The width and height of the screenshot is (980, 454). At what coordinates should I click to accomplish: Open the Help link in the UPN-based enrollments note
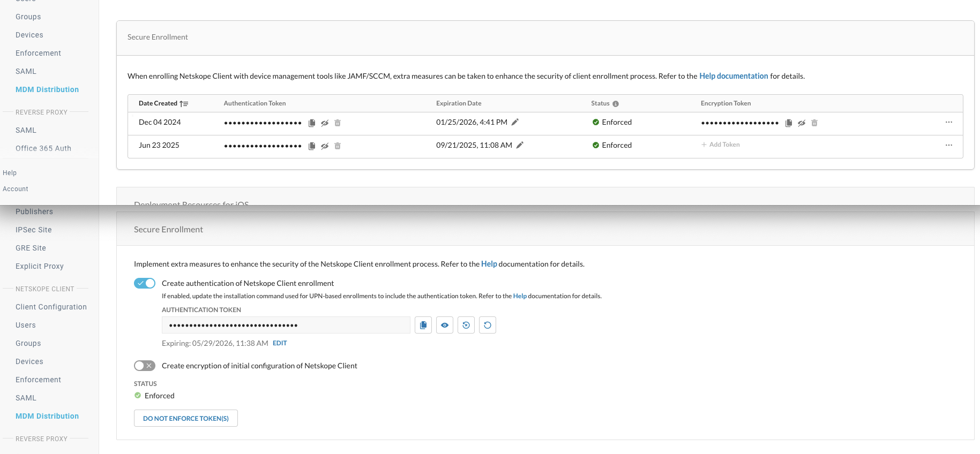[x=520, y=296]
